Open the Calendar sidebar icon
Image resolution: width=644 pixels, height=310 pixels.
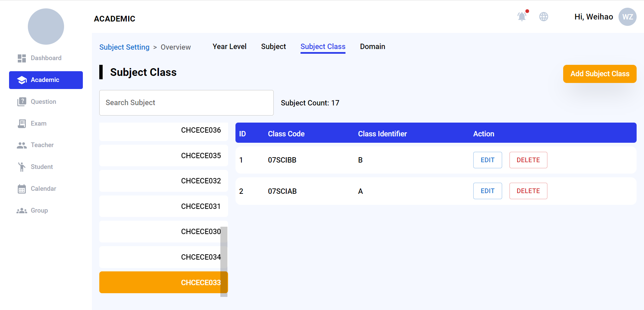pyautogui.click(x=22, y=189)
